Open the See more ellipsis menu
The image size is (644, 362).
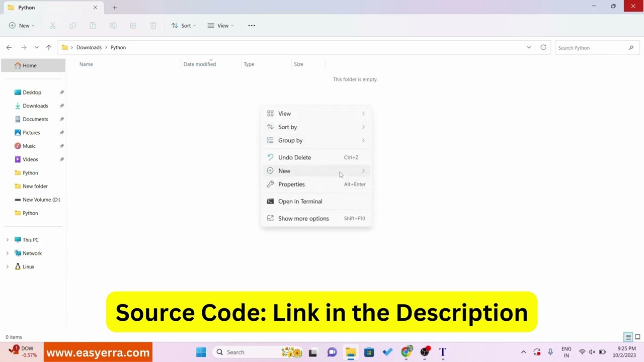point(252,26)
